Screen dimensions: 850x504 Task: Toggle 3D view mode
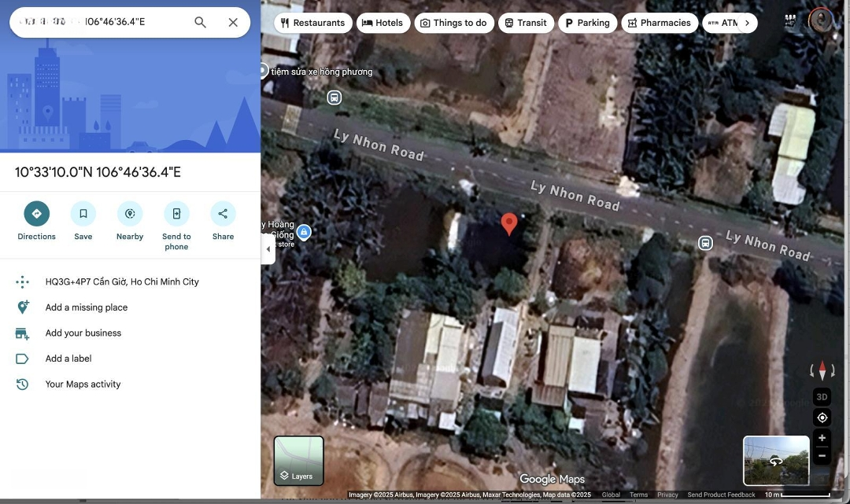point(822,397)
